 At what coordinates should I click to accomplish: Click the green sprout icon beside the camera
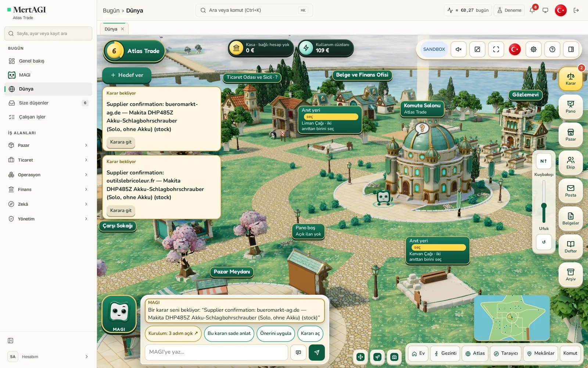click(377, 357)
